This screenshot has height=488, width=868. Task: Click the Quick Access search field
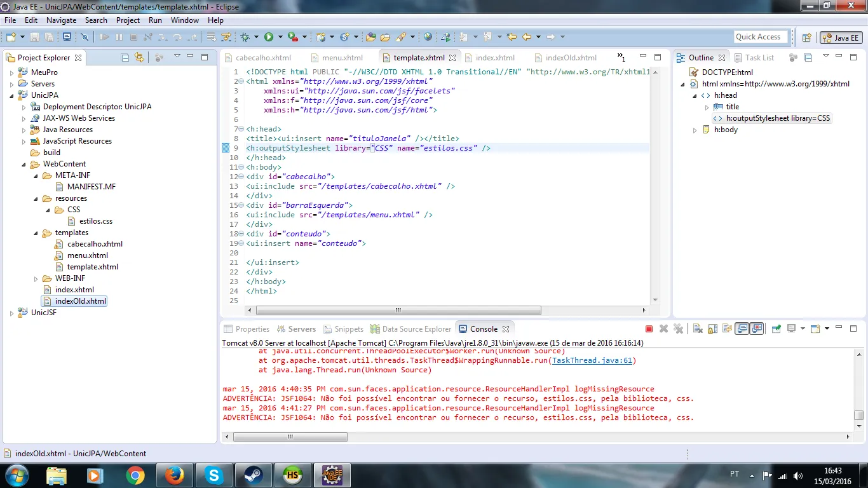[760, 37]
